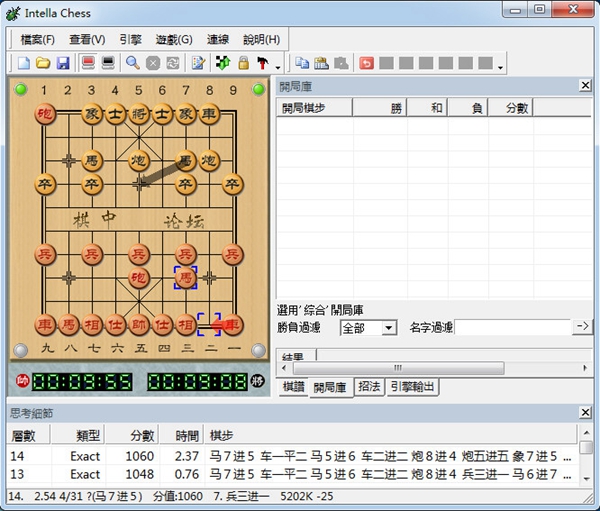The height and width of the screenshot is (511, 600).
Task: Open the 勝負過濾 dropdown showing 全部
Action: pyautogui.click(x=368, y=328)
